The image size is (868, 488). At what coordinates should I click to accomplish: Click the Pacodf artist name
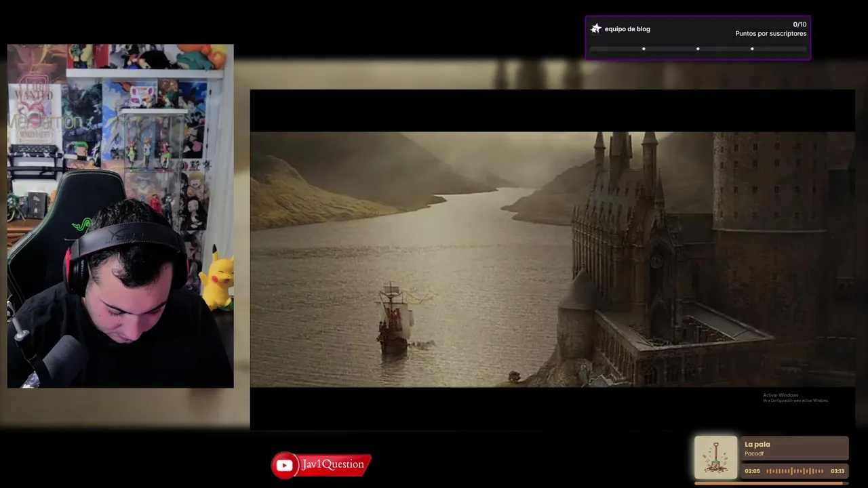point(754,453)
